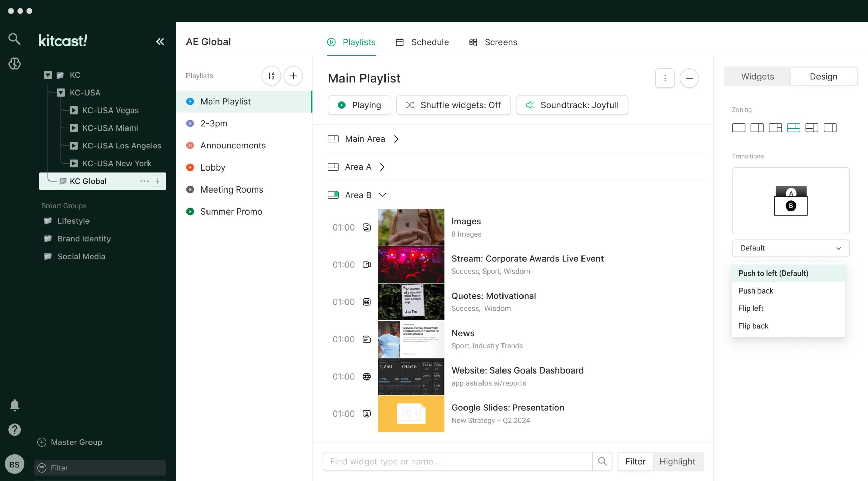Collapse sidebar with double chevron icon
Screen dimensions: 868x481
tap(160, 42)
